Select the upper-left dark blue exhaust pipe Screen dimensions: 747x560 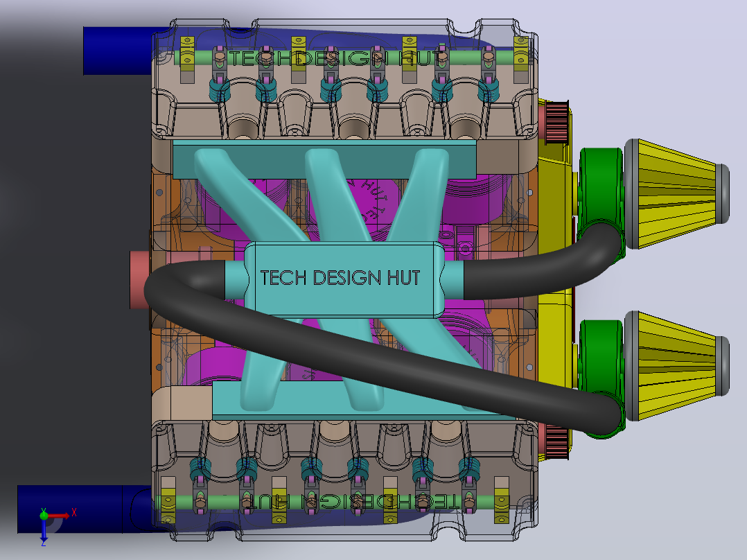pyautogui.click(x=118, y=51)
